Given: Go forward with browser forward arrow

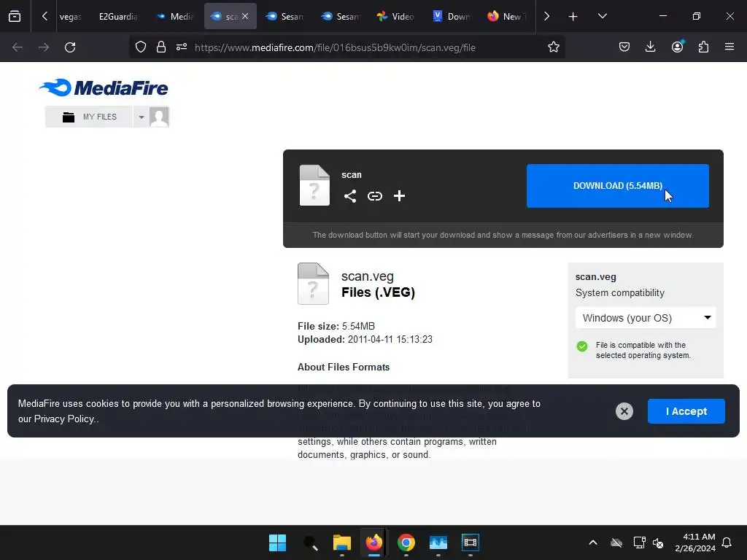Looking at the screenshot, I should 44,47.
